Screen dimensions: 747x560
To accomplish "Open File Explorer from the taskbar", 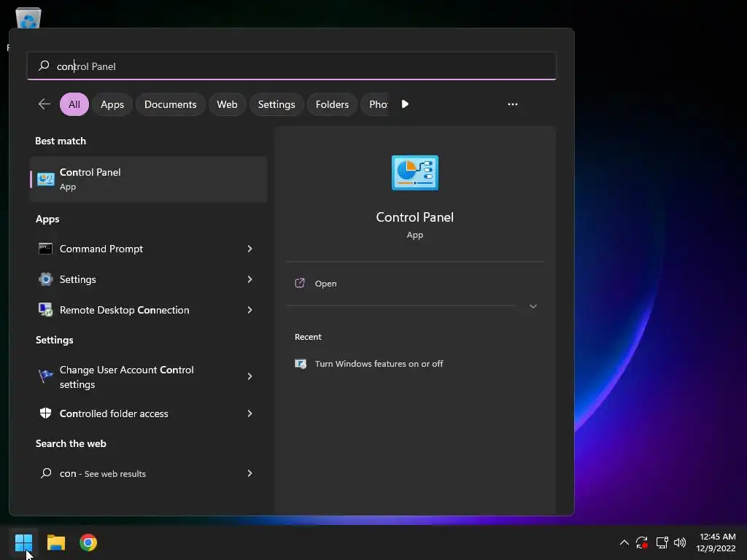I will point(55,542).
